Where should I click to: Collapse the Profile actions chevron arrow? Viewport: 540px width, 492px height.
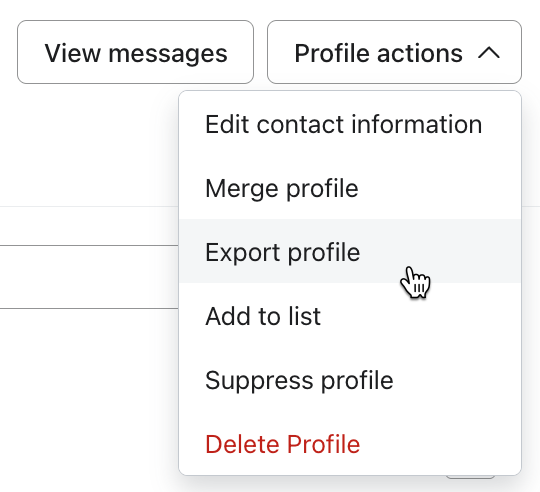(x=489, y=53)
